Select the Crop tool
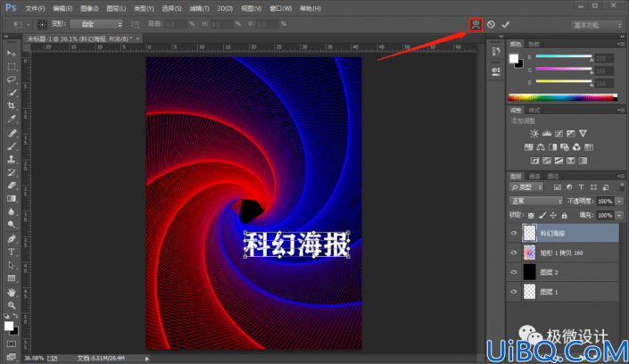The height and width of the screenshot is (364, 629). (12, 105)
